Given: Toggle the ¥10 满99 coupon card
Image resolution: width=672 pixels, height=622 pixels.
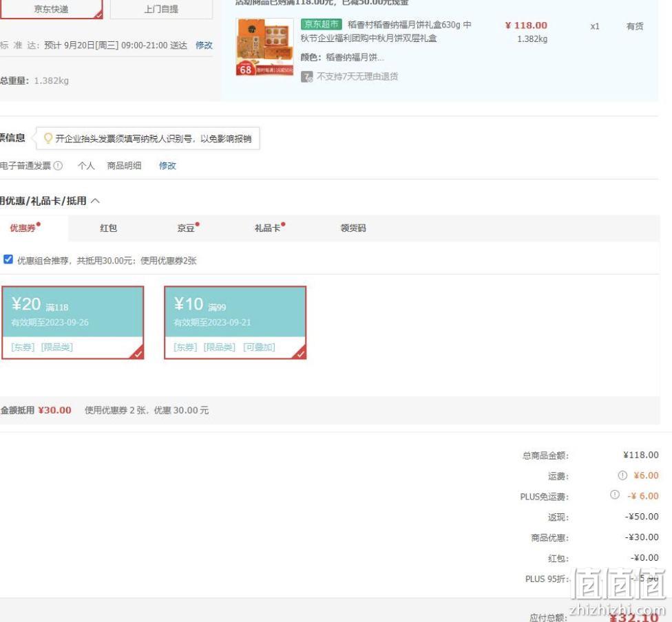Looking at the screenshot, I should click(235, 323).
